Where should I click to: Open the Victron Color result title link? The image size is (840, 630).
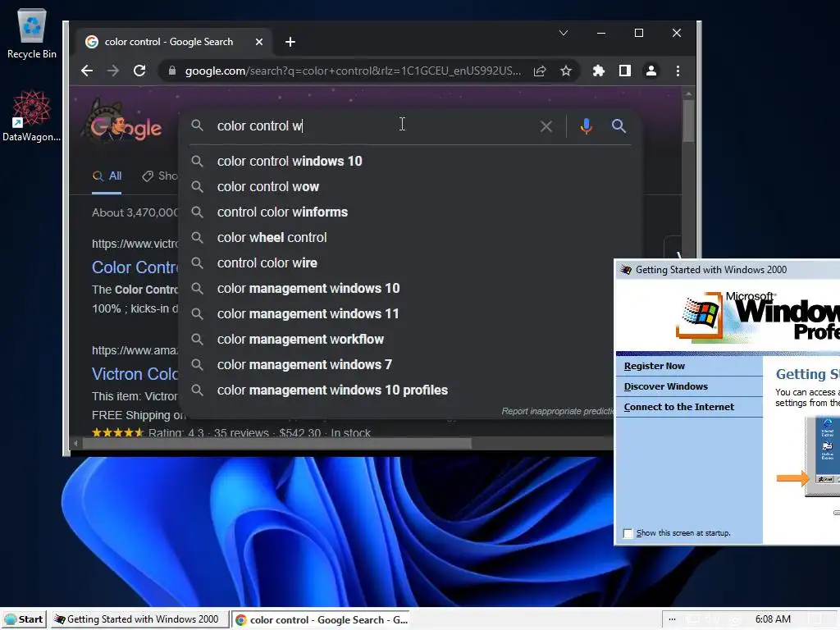point(135,374)
